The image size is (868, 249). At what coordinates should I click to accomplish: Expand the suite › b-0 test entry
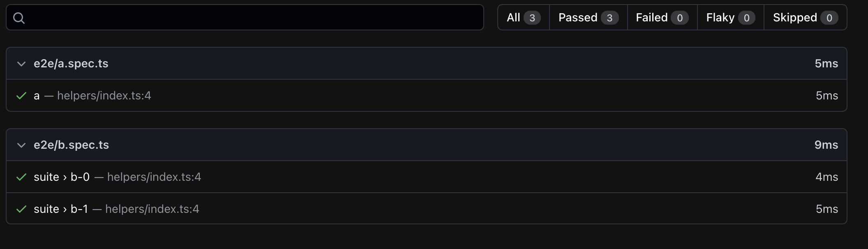click(x=62, y=177)
